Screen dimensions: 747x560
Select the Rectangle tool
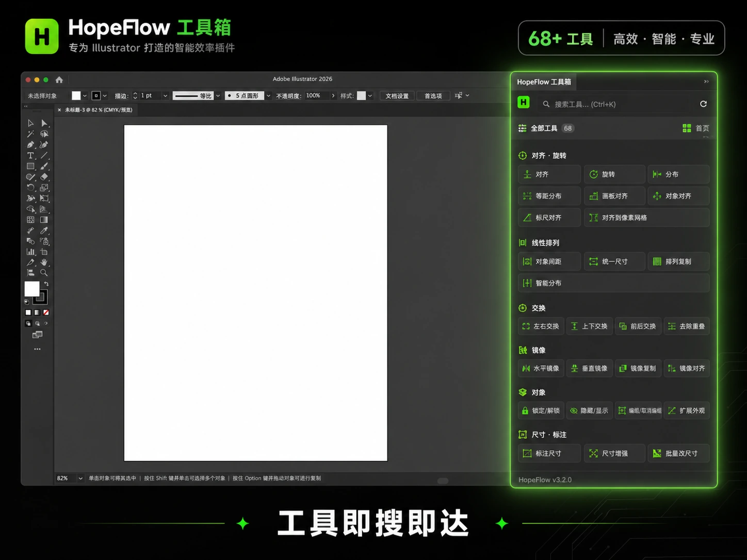pos(30,166)
